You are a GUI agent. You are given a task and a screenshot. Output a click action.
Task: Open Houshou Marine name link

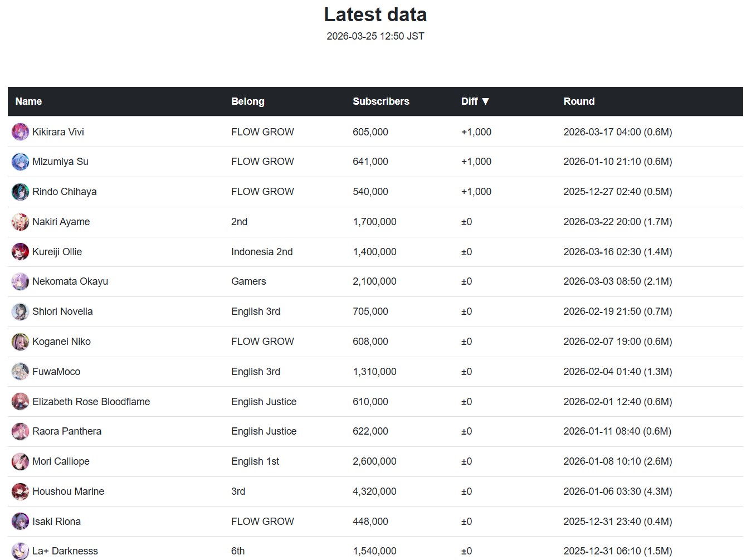(69, 491)
